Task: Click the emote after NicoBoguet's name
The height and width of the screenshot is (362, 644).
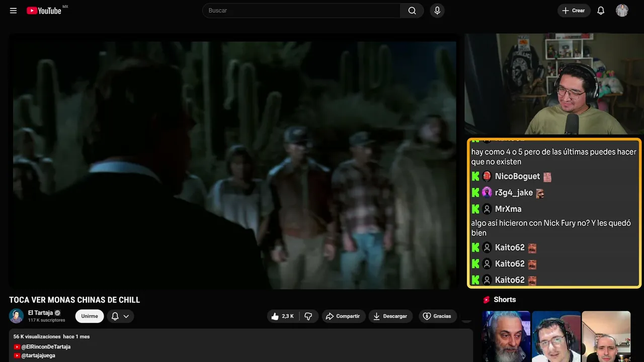Action: 547,177
